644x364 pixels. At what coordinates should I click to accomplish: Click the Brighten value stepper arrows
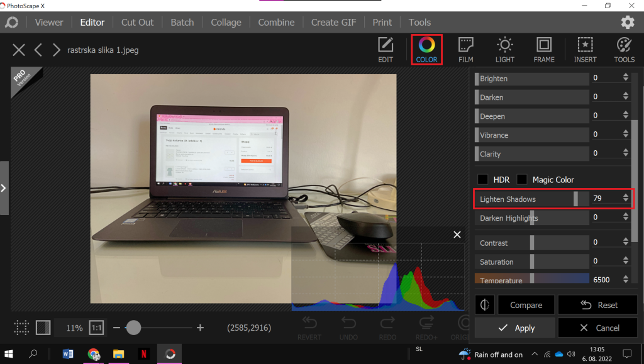coord(625,77)
